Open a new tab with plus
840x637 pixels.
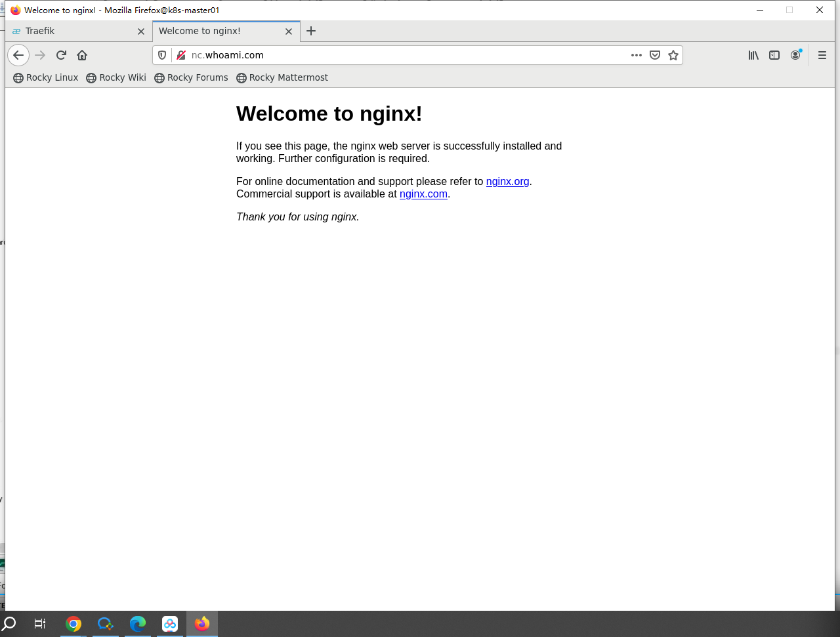pos(311,31)
